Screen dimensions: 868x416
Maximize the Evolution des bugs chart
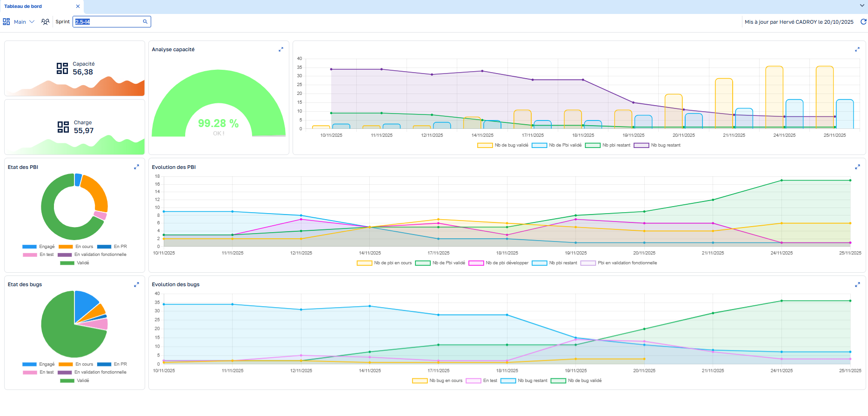coord(857,284)
